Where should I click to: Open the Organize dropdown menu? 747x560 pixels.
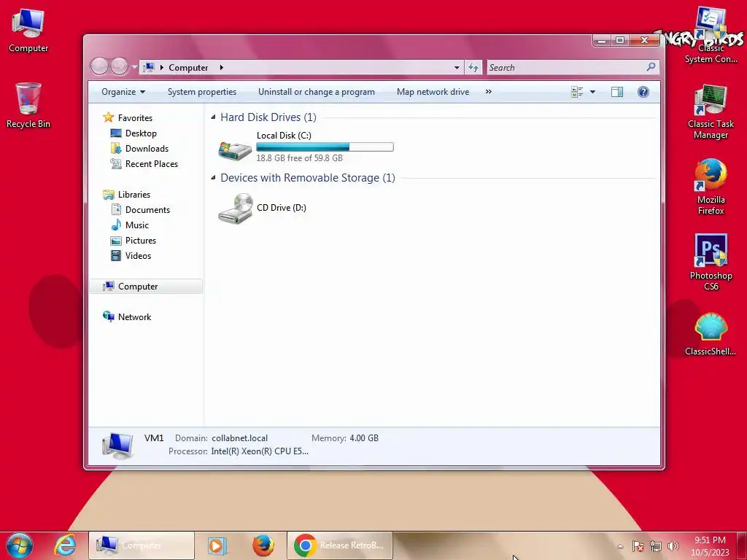click(x=123, y=92)
